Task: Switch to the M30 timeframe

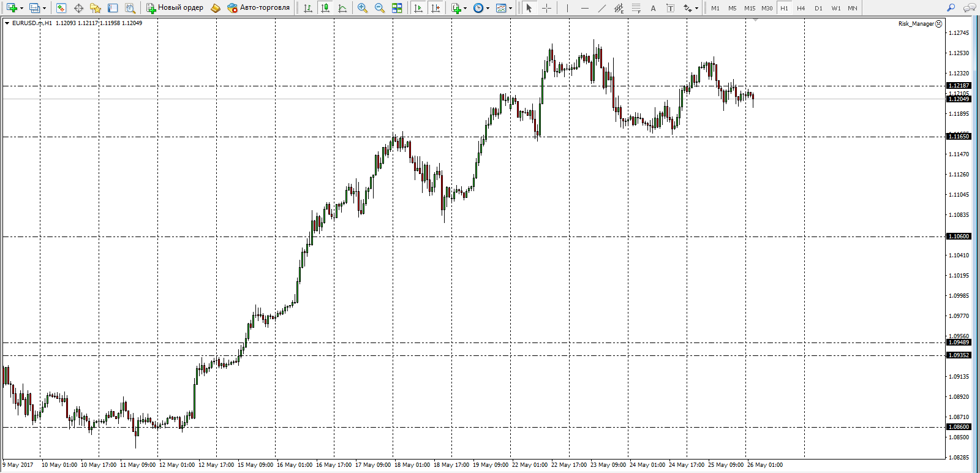Action: (x=767, y=8)
